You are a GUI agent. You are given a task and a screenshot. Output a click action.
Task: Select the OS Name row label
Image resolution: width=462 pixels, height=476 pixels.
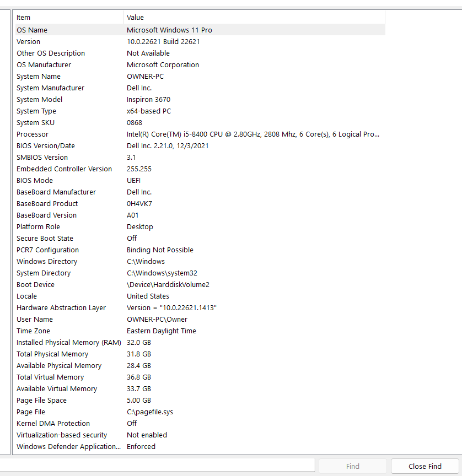click(32, 30)
